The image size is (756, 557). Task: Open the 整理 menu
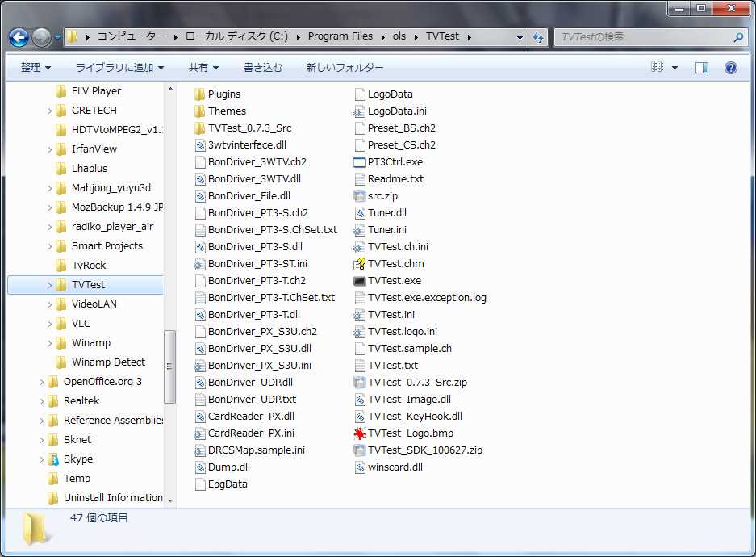coord(36,68)
